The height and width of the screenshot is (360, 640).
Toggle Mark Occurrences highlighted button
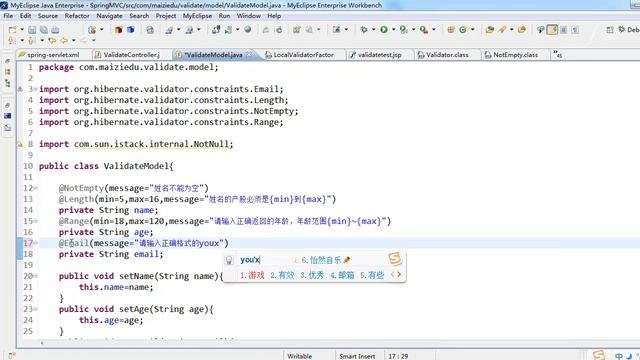[x=552, y=29]
